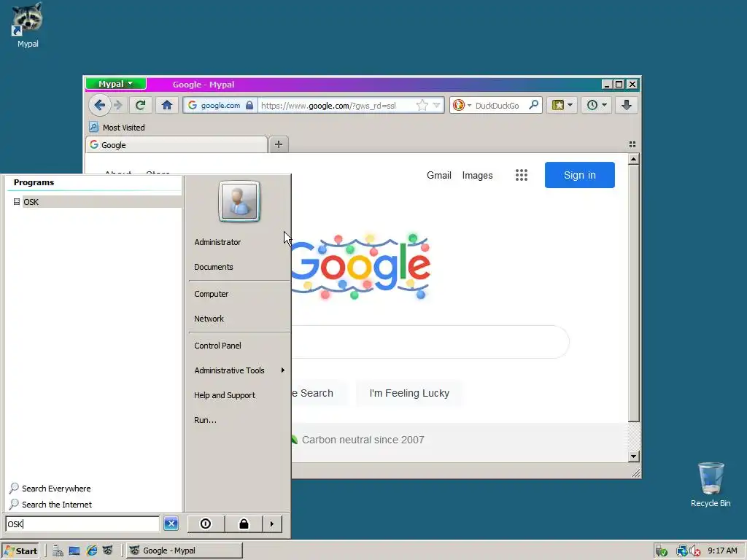Screen dimensions: 747x560
Task: Select the Google tab
Action: coord(177,145)
